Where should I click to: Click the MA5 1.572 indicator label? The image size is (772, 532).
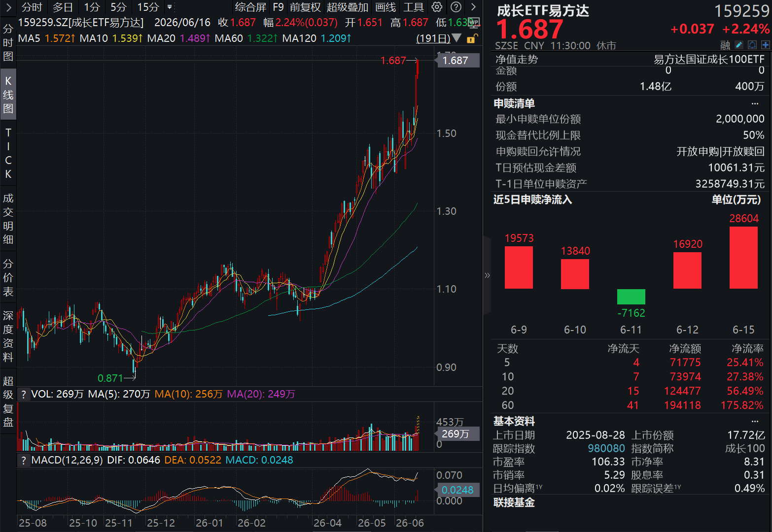click(46, 38)
